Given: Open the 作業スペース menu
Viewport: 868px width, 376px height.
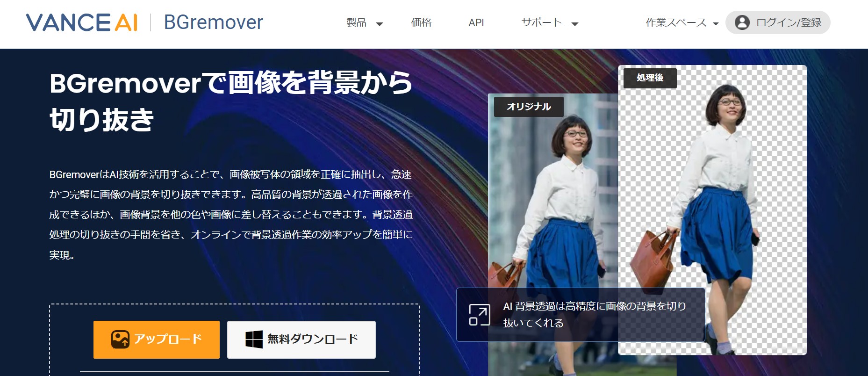Looking at the screenshot, I should 676,22.
